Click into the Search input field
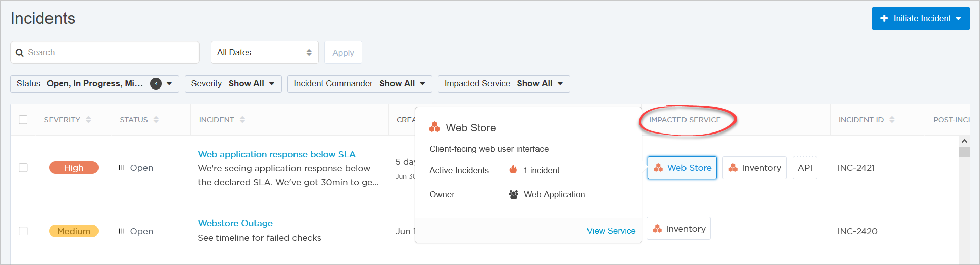Screen dimensions: 980x265 pyautogui.click(x=105, y=53)
